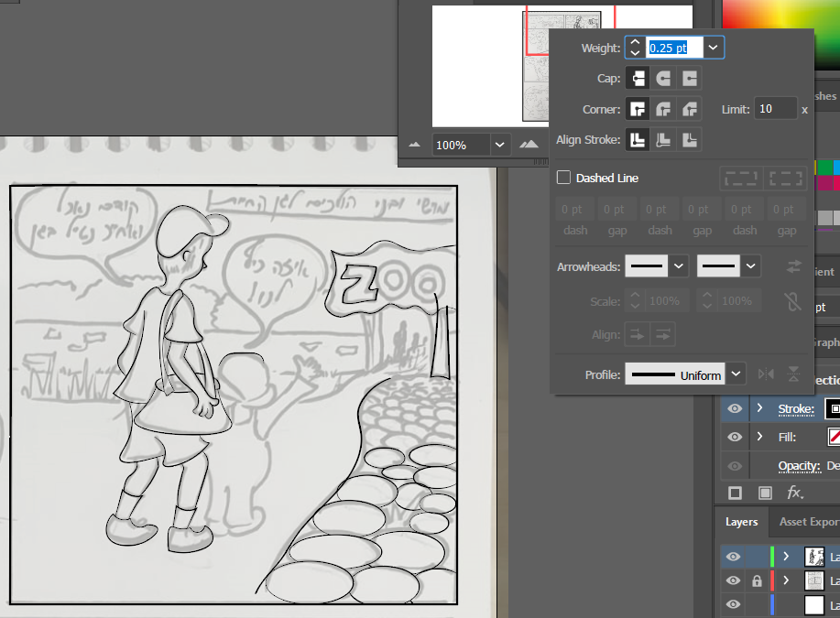
Task: Set corner to Round Join
Action: (663, 109)
